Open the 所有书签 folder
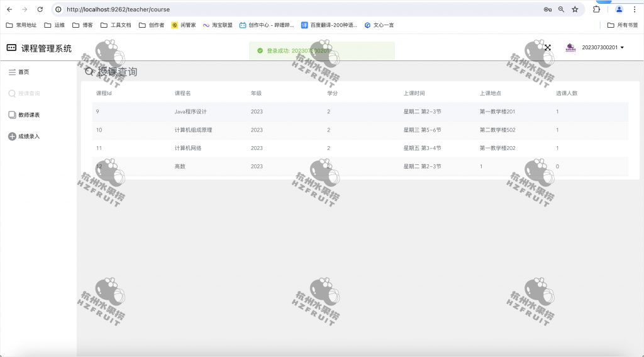The width and height of the screenshot is (644, 357). [623, 25]
